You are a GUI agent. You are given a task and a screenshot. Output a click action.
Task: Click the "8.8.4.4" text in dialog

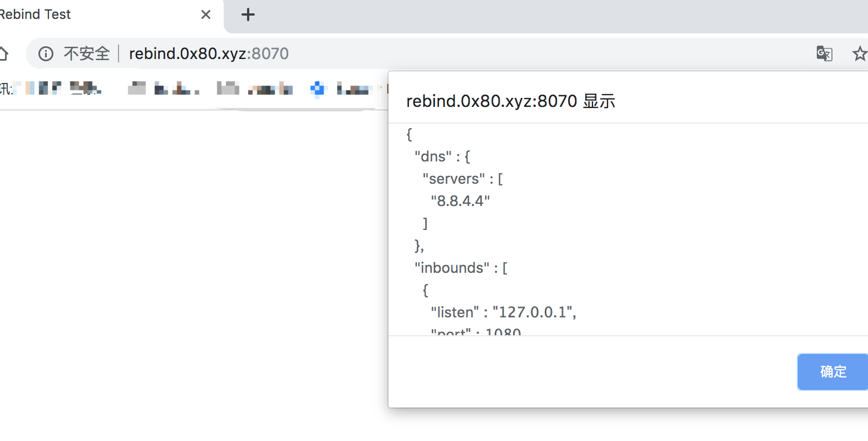(460, 201)
